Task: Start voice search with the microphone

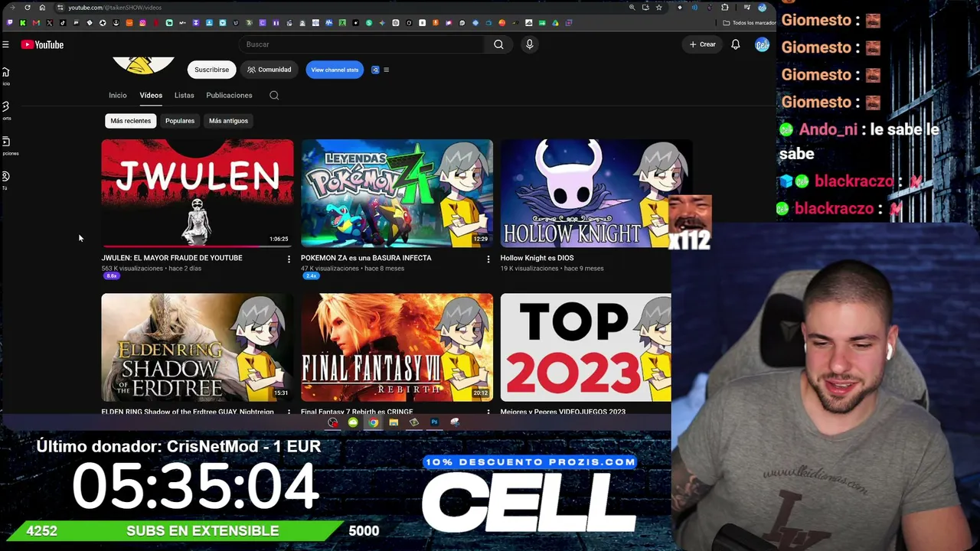Action: [529, 44]
